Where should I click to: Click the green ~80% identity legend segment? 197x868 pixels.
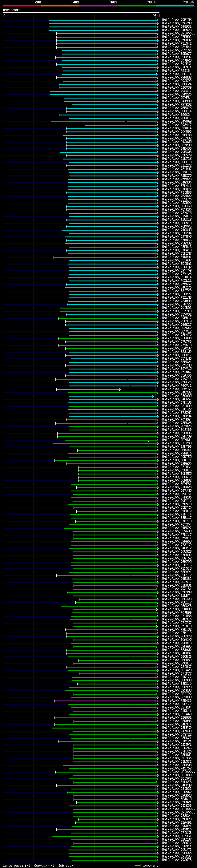point(137,6)
